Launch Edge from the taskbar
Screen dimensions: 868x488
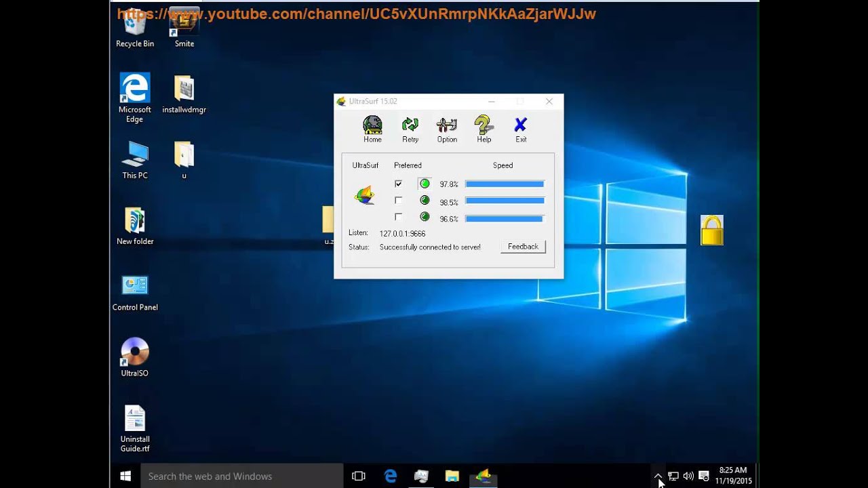(x=391, y=476)
